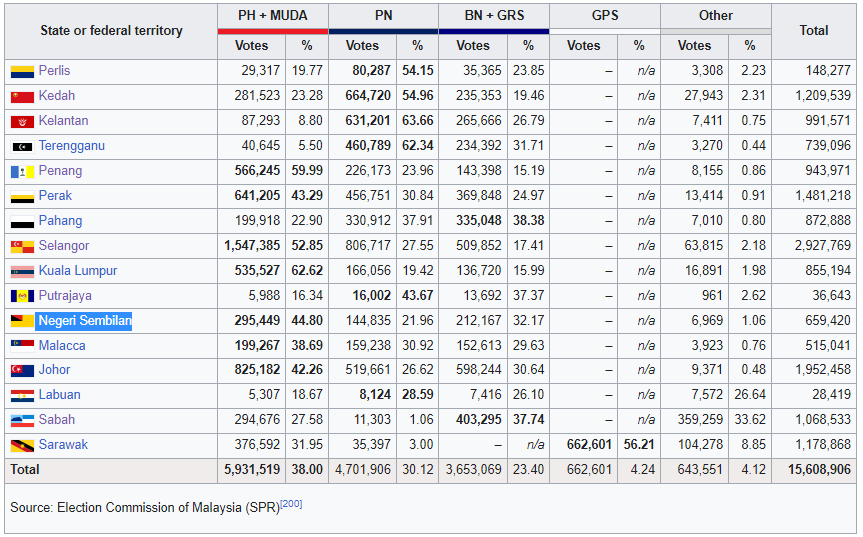Open citation reference [200]
863x537 pixels.
coord(291,503)
